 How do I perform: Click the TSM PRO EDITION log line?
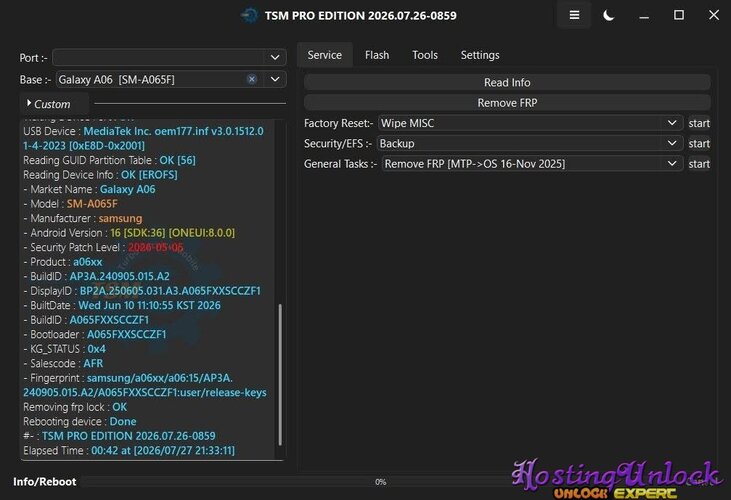click(119, 436)
